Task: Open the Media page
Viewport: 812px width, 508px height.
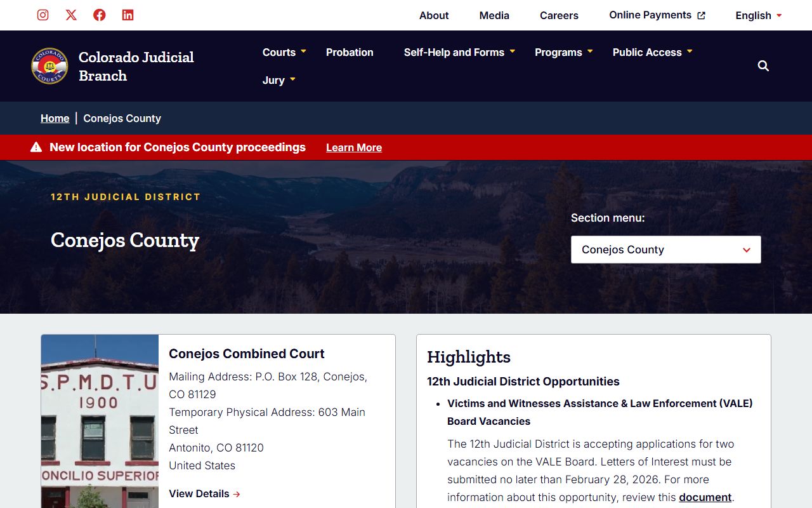Action: click(494, 15)
